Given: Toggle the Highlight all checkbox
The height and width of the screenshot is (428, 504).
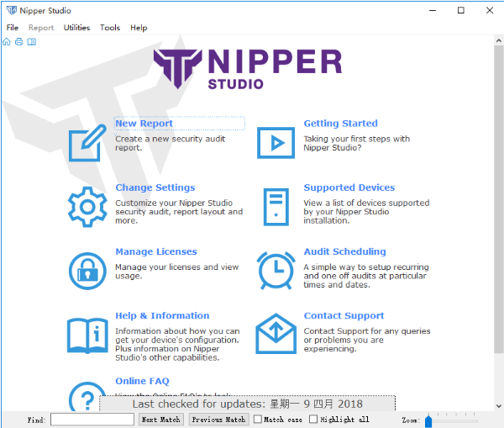Looking at the screenshot, I should coord(313,420).
